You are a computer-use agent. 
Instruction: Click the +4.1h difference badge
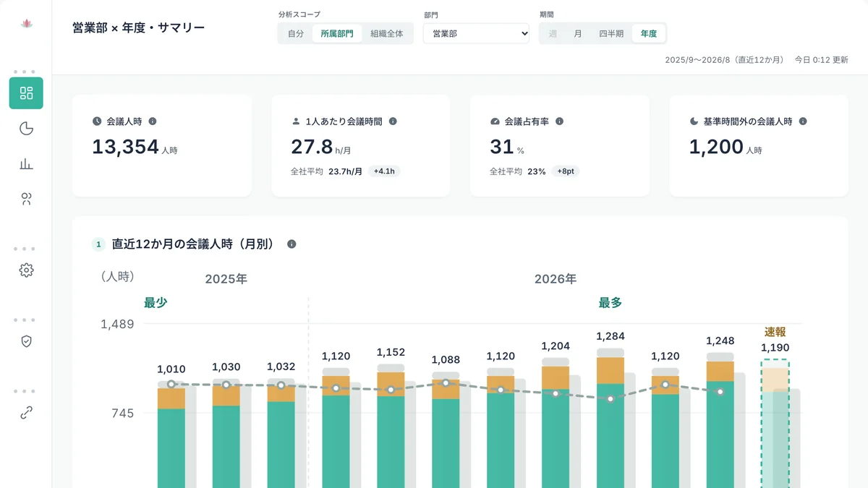pos(386,171)
